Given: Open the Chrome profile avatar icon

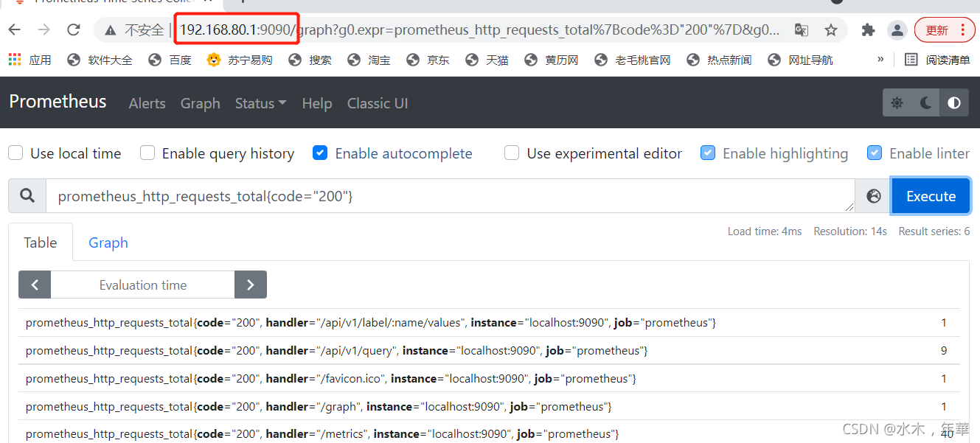Looking at the screenshot, I should click(x=897, y=30).
